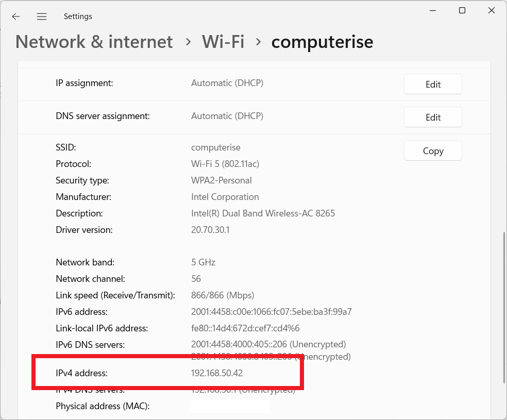Click the chevron after Network & internet
The height and width of the screenshot is (420, 507).
188,42
